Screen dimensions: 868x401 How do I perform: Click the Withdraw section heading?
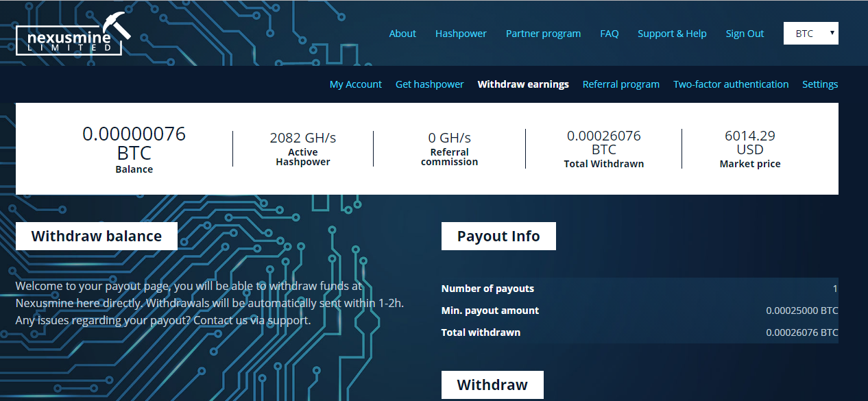[492, 385]
